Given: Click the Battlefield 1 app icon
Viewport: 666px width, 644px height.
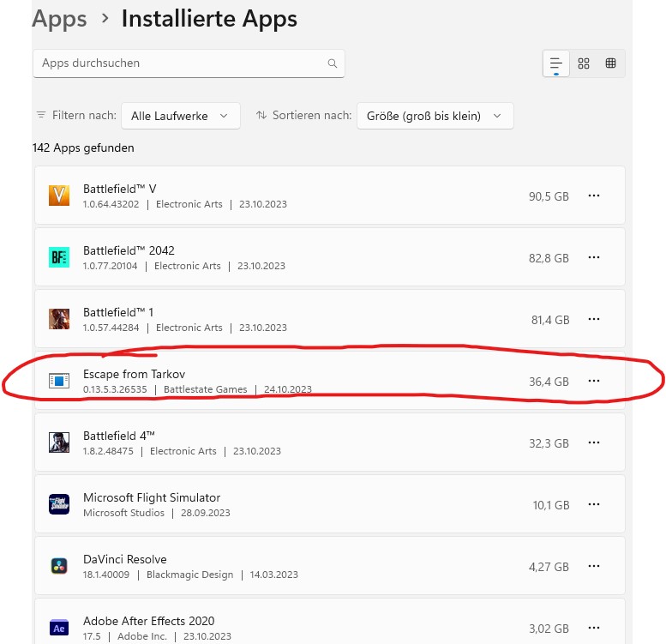Looking at the screenshot, I should pyautogui.click(x=59, y=319).
